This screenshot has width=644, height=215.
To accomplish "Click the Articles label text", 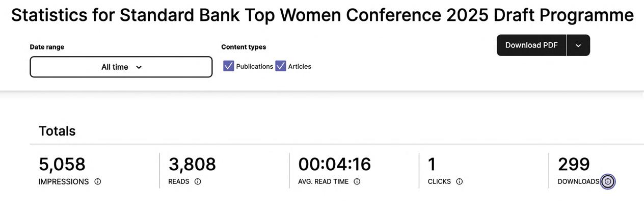I will point(300,66).
